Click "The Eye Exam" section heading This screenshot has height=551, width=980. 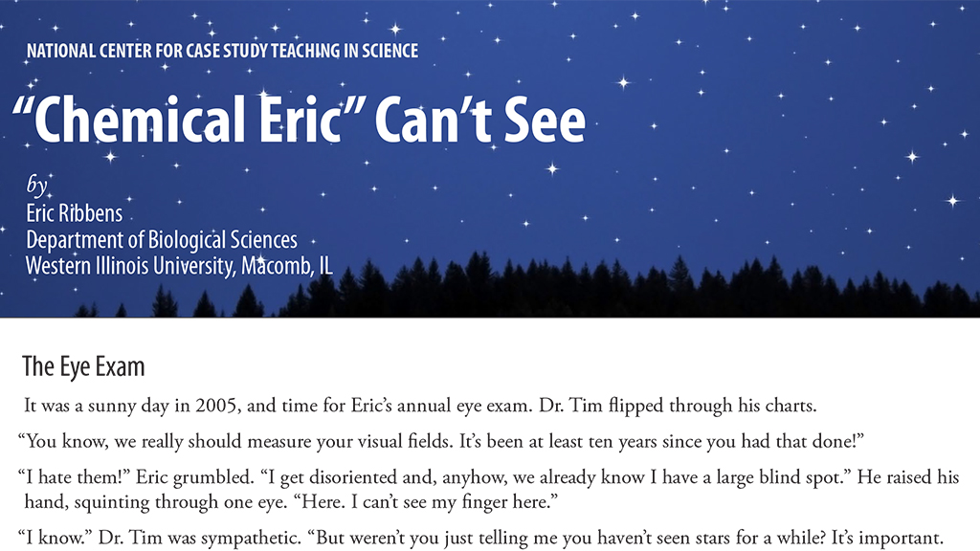coord(83,366)
